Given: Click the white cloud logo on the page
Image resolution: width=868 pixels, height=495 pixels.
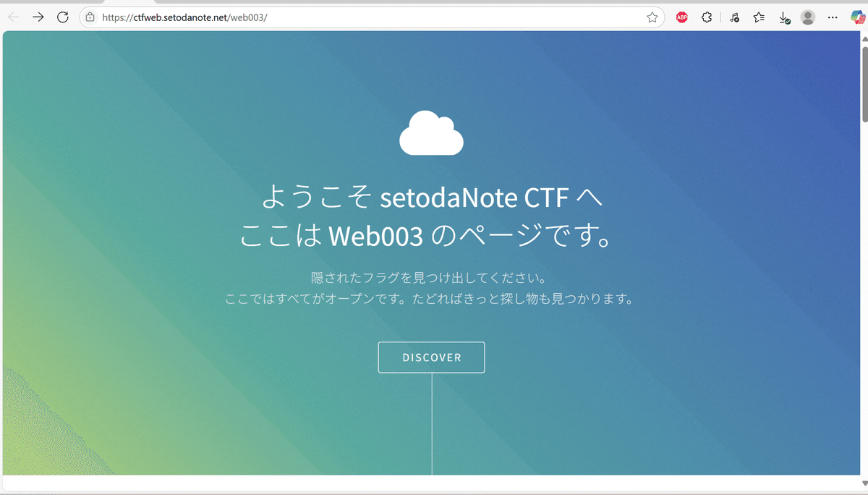Looking at the screenshot, I should (x=431, y=133).
